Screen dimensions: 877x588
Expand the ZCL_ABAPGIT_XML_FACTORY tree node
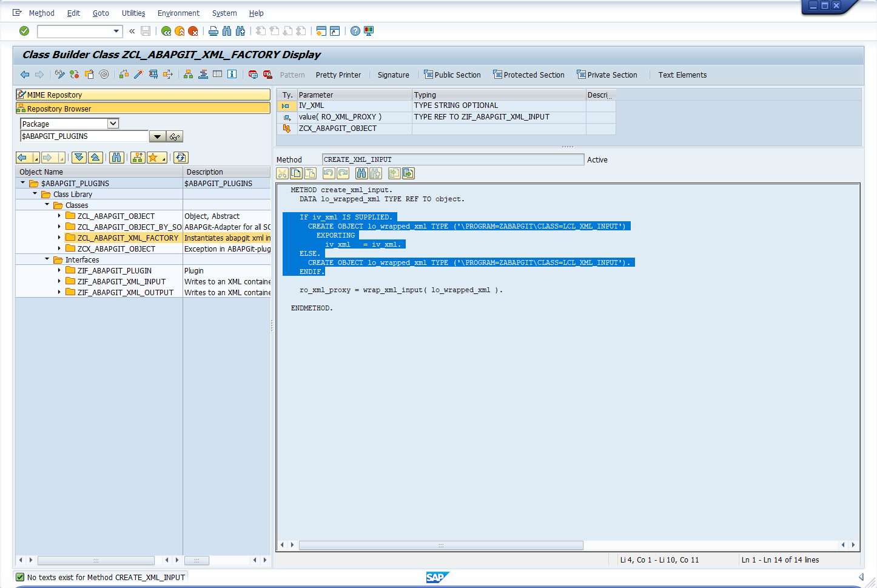coord(59,238)
